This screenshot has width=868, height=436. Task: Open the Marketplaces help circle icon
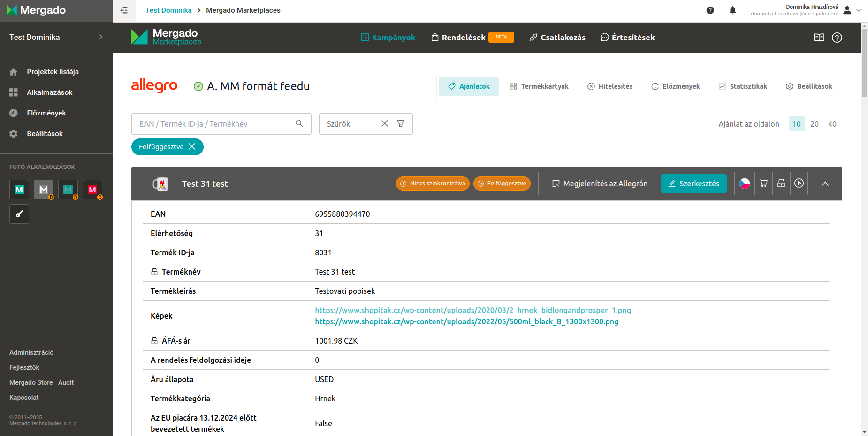[x=837, y=38]
